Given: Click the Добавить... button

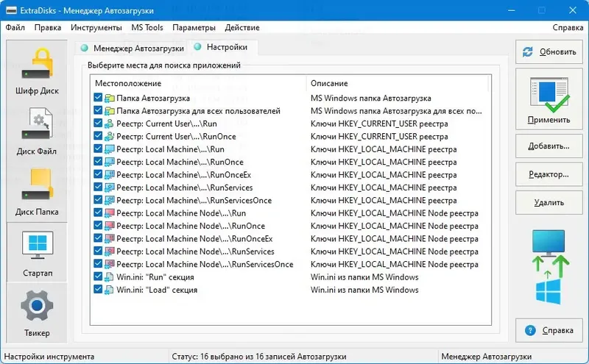Looking at the screenshot, I should 549,146.
